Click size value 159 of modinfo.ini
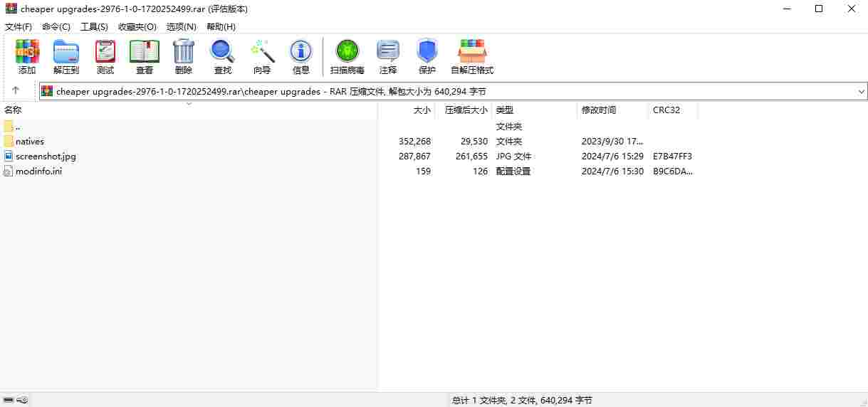The height and width of the screenshot is (407, 868). (423, 171)
